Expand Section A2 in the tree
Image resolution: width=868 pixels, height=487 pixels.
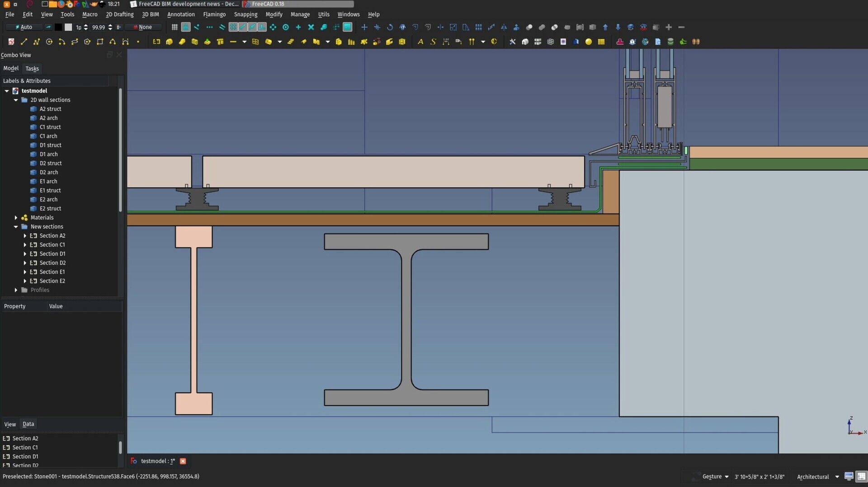(26, 235)
